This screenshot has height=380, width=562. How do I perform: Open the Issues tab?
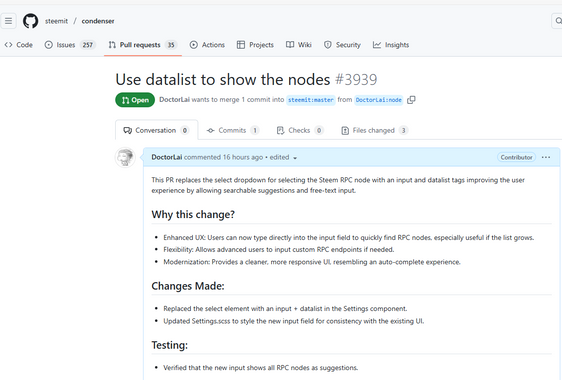pyautogui.click(x=70, y=45)
